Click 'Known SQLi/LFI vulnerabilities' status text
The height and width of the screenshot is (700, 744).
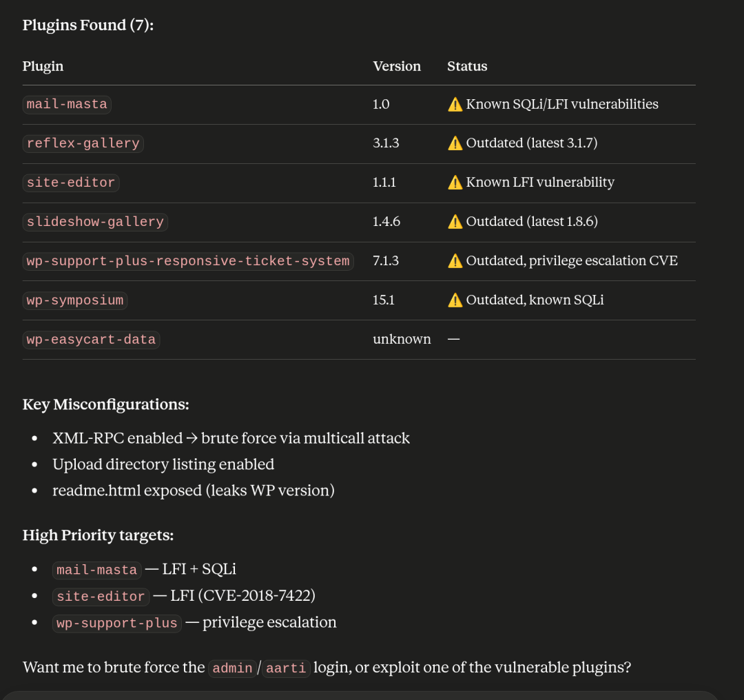[562, 105]
